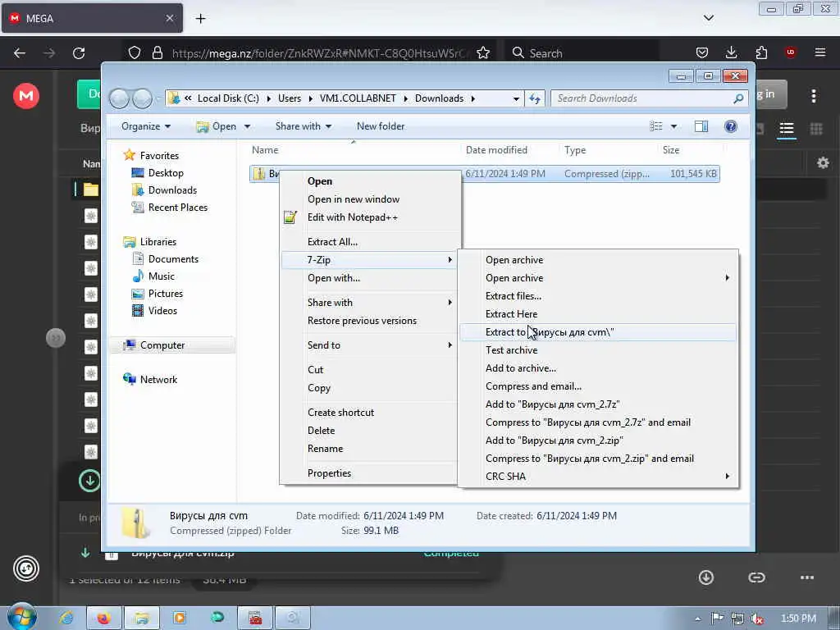Open Windows Media Player from taskbar
This screenshot has width=840, height=630.
[x=180, y=618]
